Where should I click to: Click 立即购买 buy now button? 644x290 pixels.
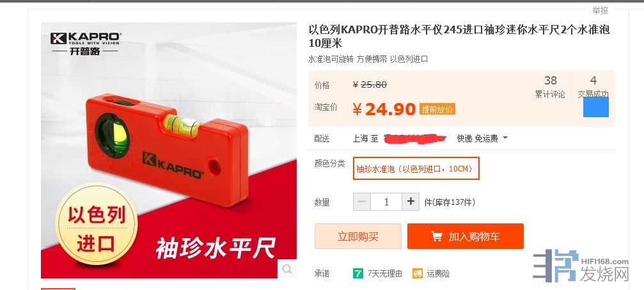click(357, 236)
